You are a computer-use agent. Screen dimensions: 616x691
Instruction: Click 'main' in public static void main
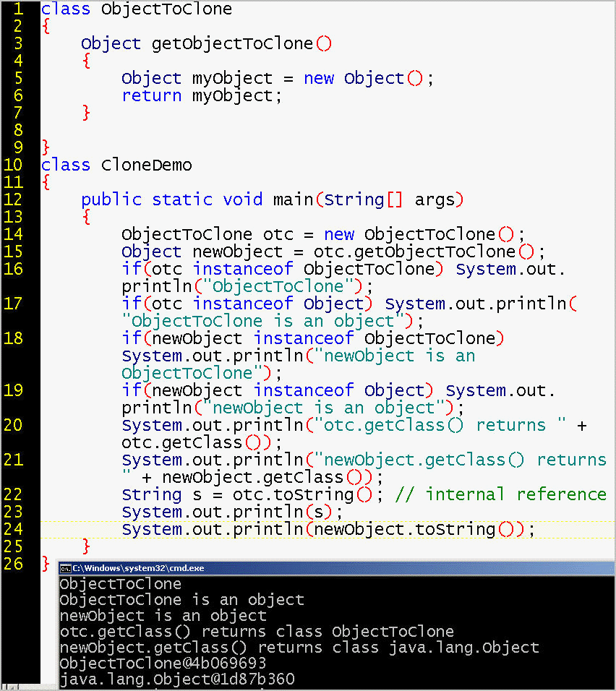coord(294,199)
